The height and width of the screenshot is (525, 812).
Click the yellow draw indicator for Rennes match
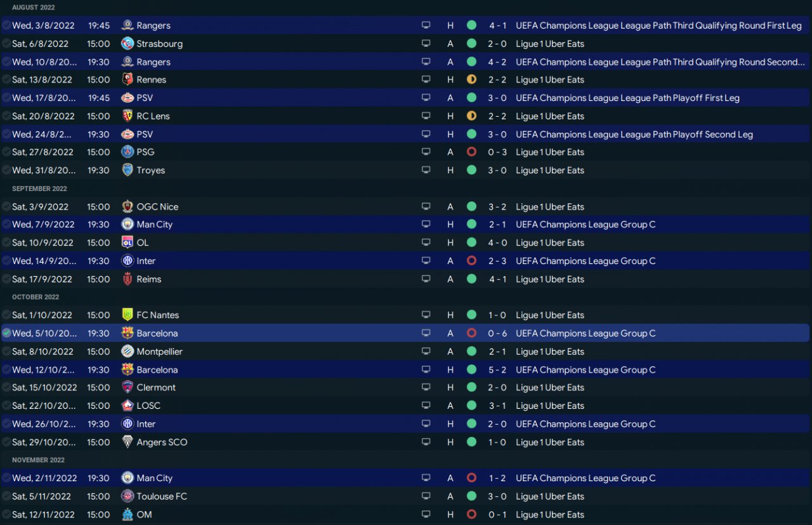(471, 79)
